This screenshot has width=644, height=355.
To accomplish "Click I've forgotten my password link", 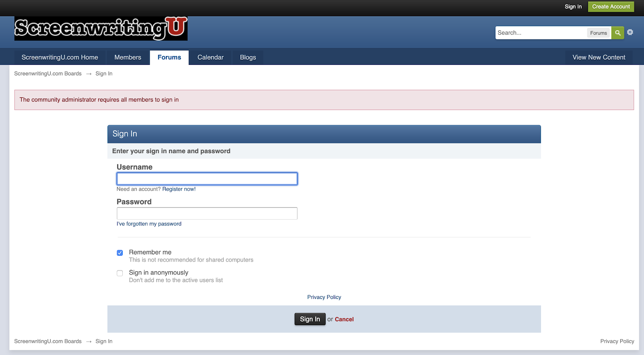I will (x=149, y=224).
